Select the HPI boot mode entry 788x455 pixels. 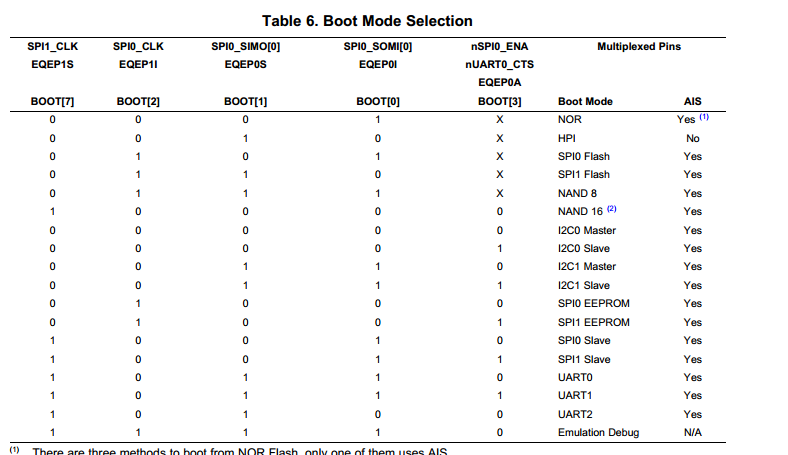pyautogui.click(x=567, y=138)
